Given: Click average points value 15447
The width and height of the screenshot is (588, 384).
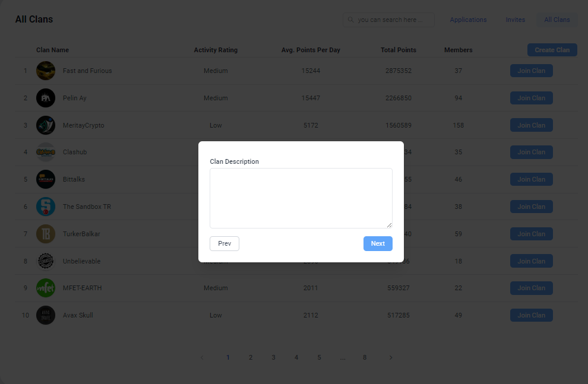Looking at the screenshot, I should click(311, 98).
